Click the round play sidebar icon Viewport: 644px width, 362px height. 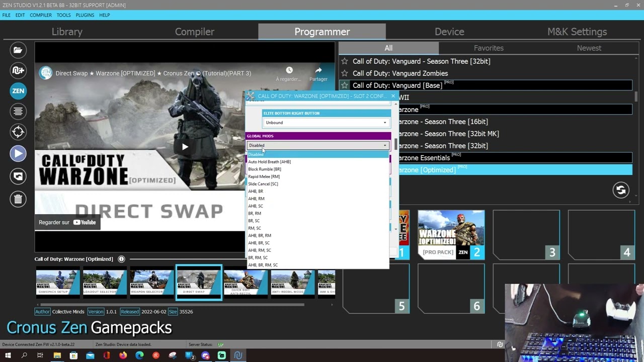18,153
